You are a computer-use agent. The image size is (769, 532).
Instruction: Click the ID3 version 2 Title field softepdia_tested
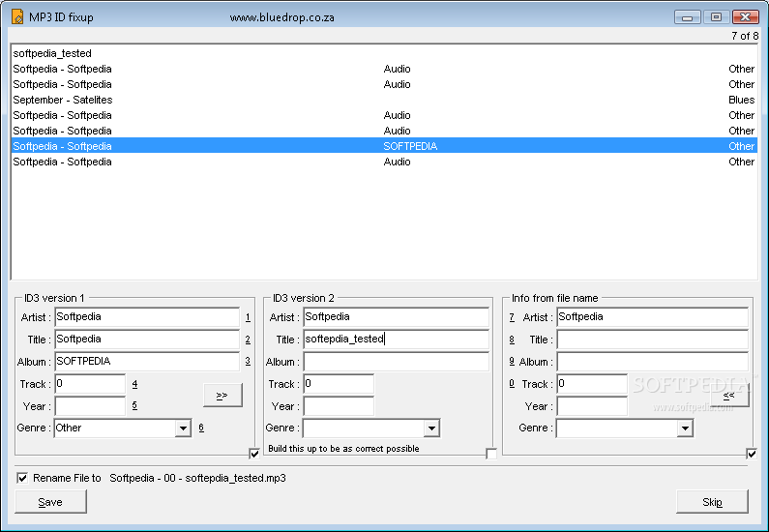tap(396, 340)
